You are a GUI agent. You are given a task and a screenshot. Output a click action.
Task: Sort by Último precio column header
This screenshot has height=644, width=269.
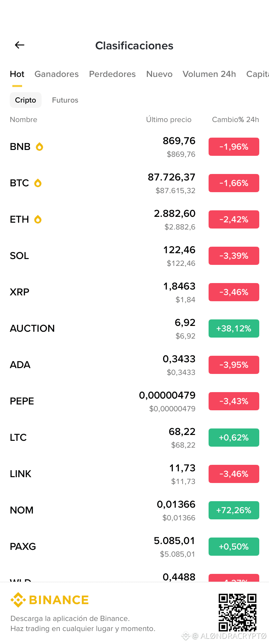tap(169, 119)
